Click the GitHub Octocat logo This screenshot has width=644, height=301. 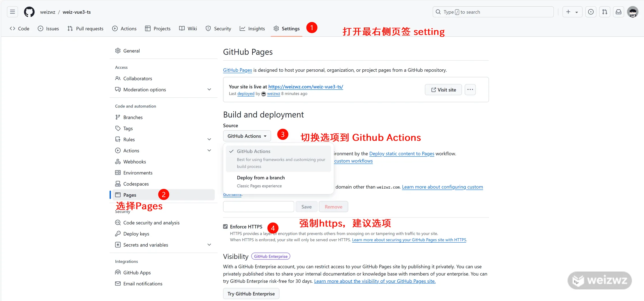29,12
